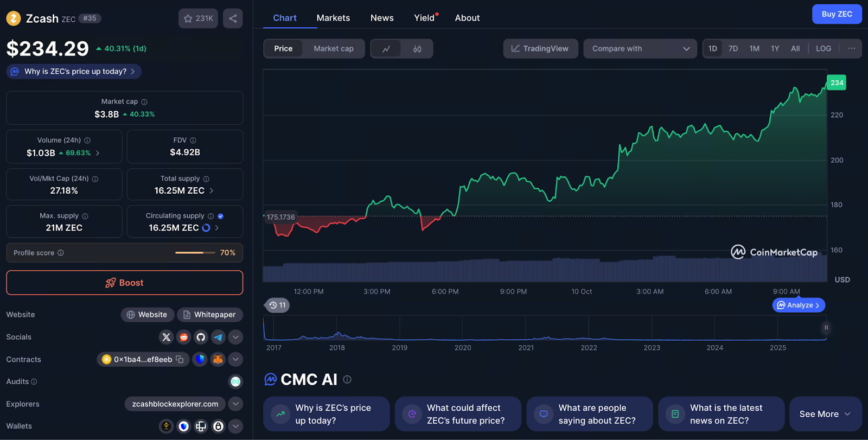This screenshot has width=868, height=440.
Task: Click the Zcash coin logo
Action: [x=14, y=18]
